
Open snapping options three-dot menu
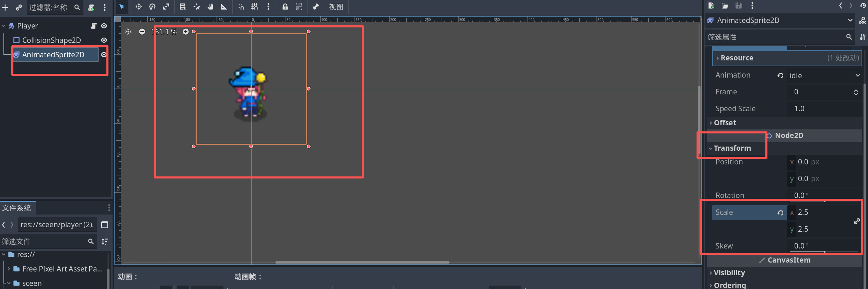[x=268, y=7]
